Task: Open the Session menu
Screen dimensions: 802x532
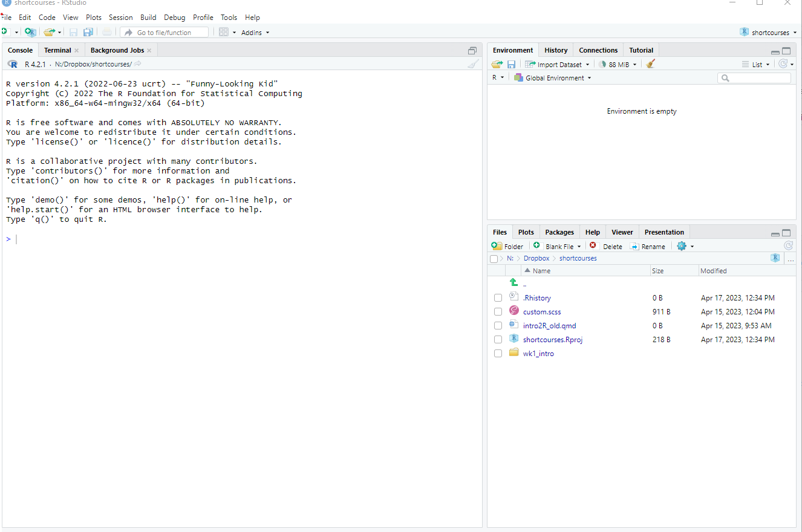Action: coord(120,18)
